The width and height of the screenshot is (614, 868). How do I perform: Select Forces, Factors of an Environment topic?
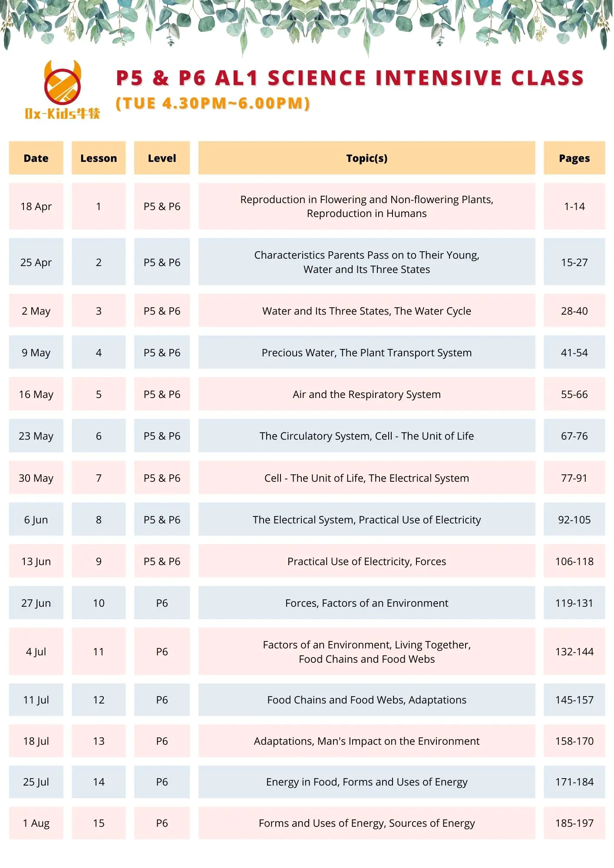tap(366, 603)
